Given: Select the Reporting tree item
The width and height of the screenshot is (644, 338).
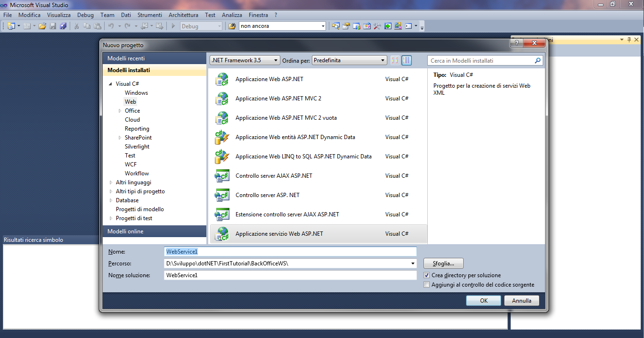Looking at the screenshot, I should pos(137,129).
